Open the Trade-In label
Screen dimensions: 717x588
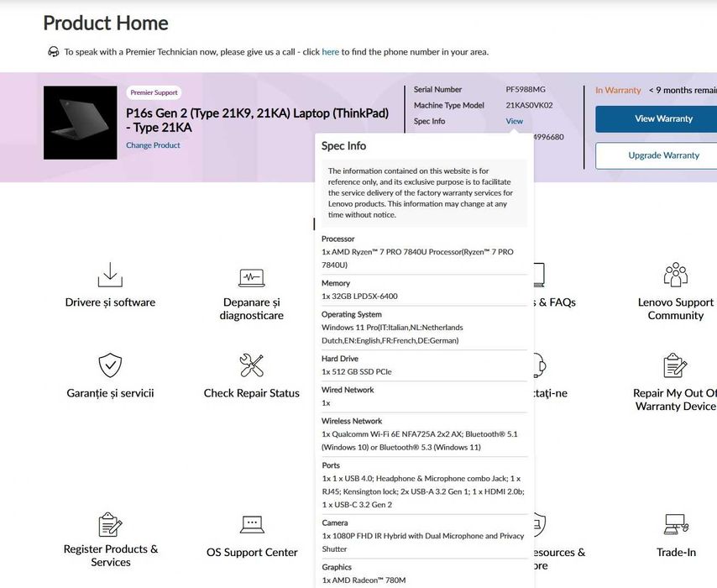676,553
